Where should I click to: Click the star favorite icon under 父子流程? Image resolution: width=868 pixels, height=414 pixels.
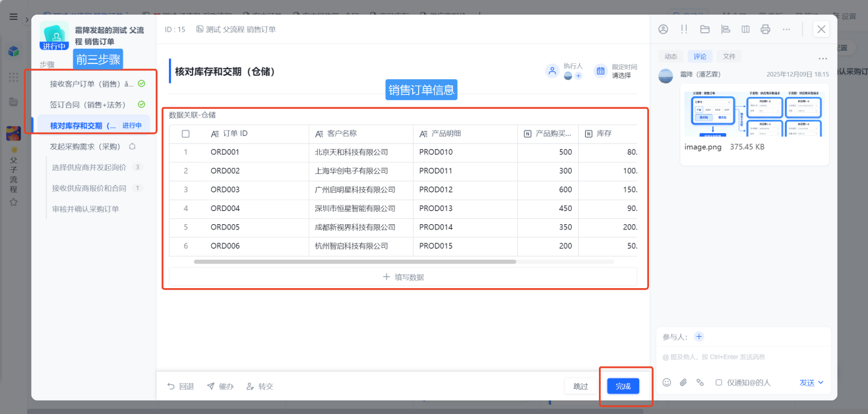click(13, 202)
